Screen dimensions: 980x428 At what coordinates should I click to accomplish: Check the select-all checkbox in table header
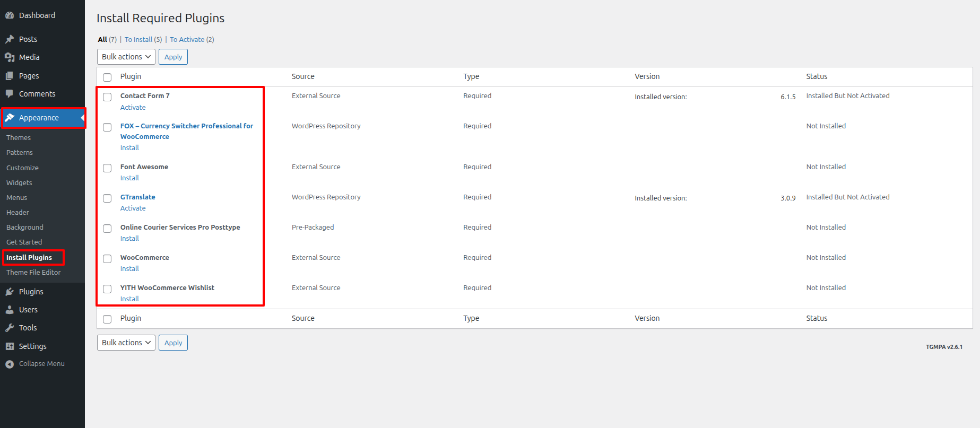click(x=107, y=77)
